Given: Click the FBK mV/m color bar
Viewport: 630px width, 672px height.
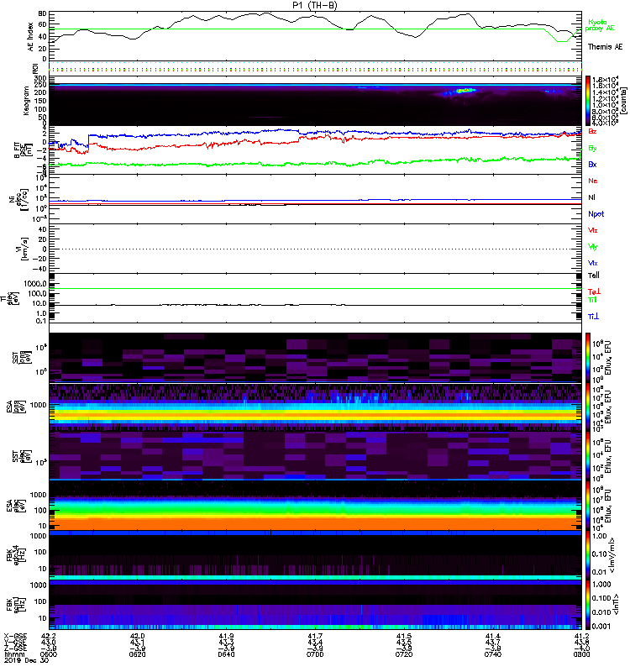Looking at the screenshot, I should click(x=588, y=555).
